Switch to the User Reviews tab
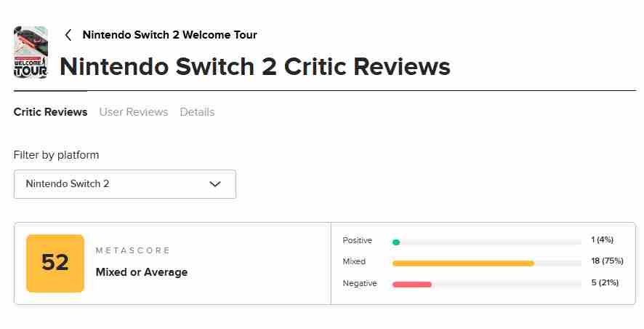Viewport: 644px width, 329px height. point(134,112)
